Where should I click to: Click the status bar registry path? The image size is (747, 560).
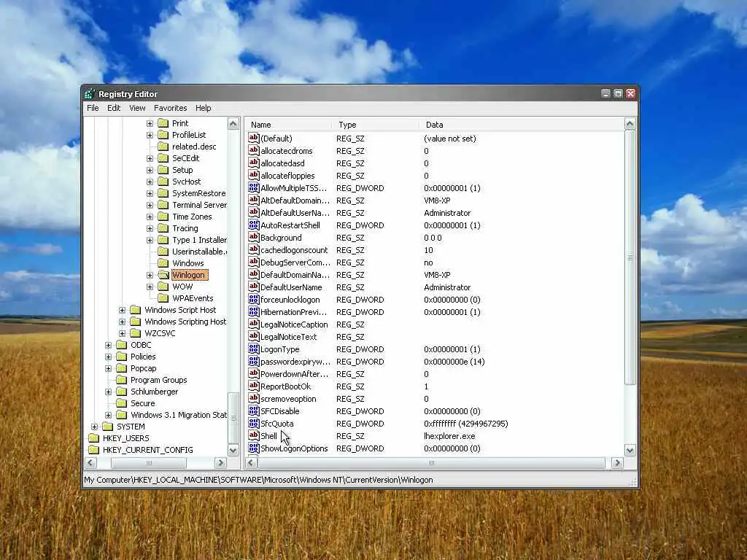pyautogui.click(x=258, y=480)
